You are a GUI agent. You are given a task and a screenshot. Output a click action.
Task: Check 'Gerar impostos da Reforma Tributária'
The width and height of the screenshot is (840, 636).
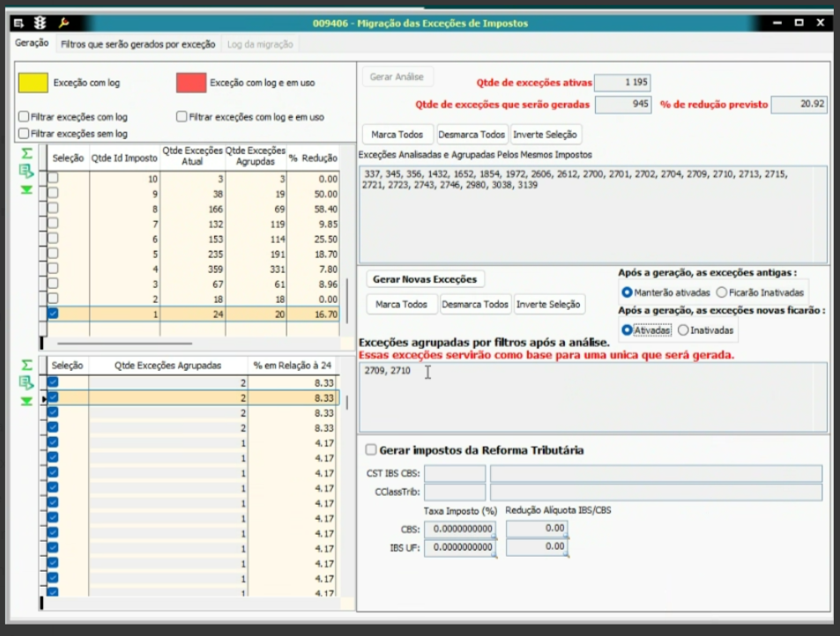tap(371, 450)
